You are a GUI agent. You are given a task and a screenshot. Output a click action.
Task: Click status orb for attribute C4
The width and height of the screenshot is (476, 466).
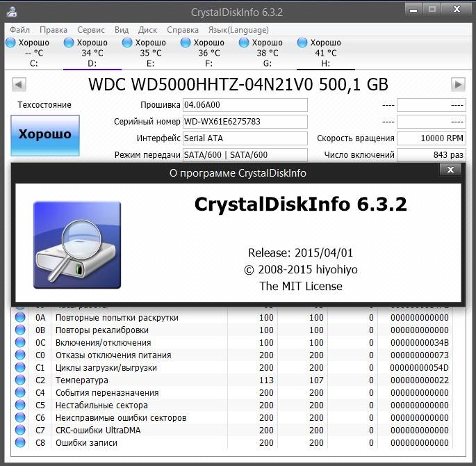20,392
